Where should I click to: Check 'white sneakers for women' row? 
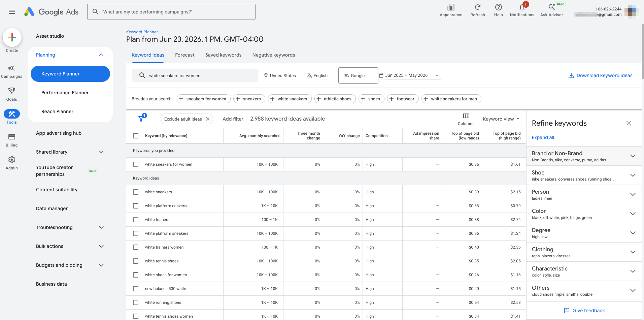pos(136,164)
